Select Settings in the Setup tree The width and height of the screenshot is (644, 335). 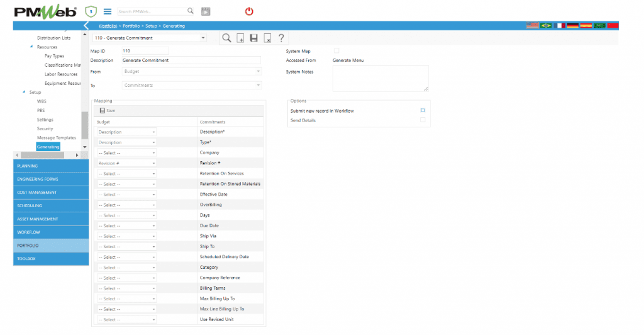pos(45,120)
